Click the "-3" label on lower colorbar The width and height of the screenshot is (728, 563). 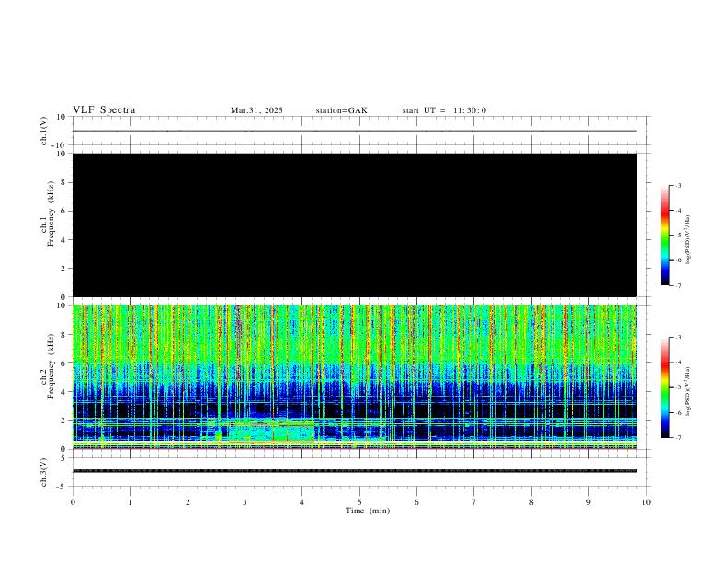[x=677, y=338]
